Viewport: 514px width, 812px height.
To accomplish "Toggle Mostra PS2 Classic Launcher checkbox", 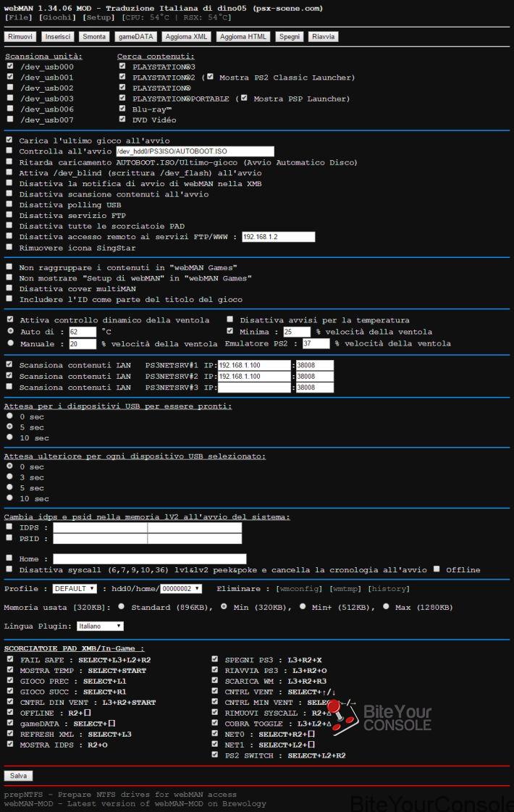I will pyautogui.click(x=210, y=76).
